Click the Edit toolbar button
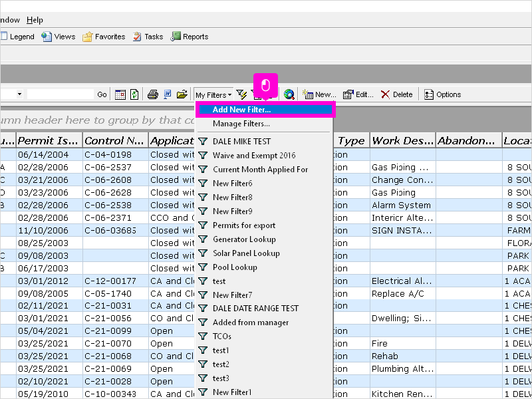This screenshot has height=399, width=532. (358, 94)
